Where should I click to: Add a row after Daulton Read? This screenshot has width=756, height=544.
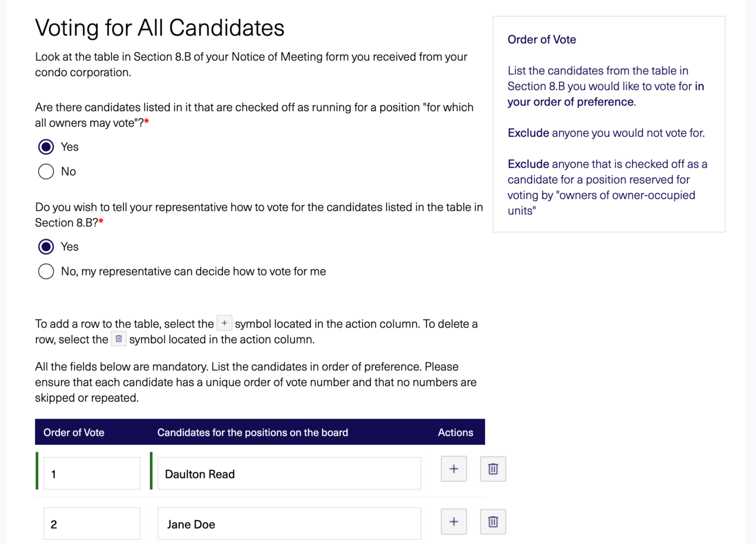[453, 469]
